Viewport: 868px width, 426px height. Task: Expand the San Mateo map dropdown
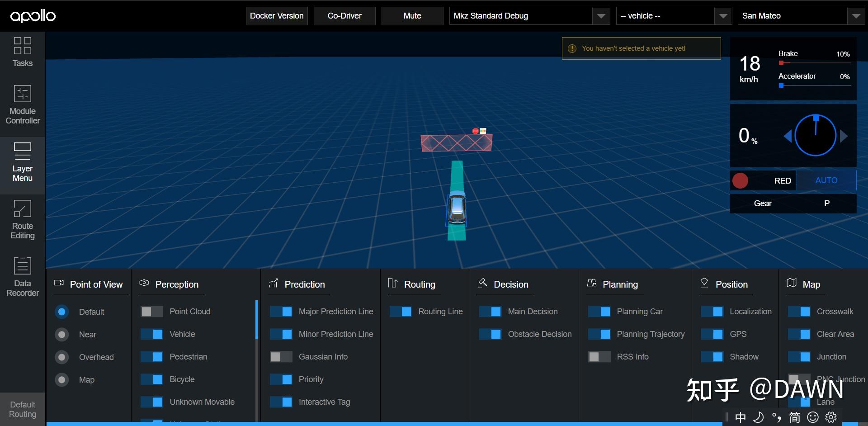[x=801, y=16]
